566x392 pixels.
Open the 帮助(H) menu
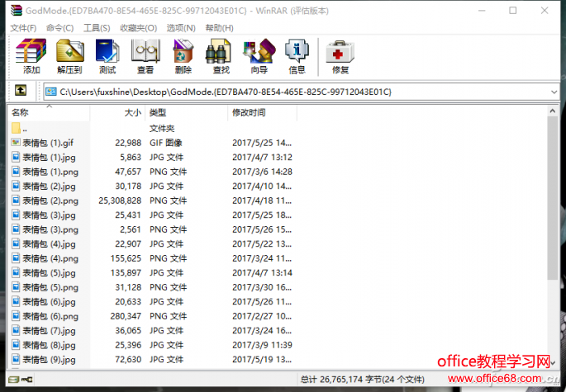tap(220, 28)
